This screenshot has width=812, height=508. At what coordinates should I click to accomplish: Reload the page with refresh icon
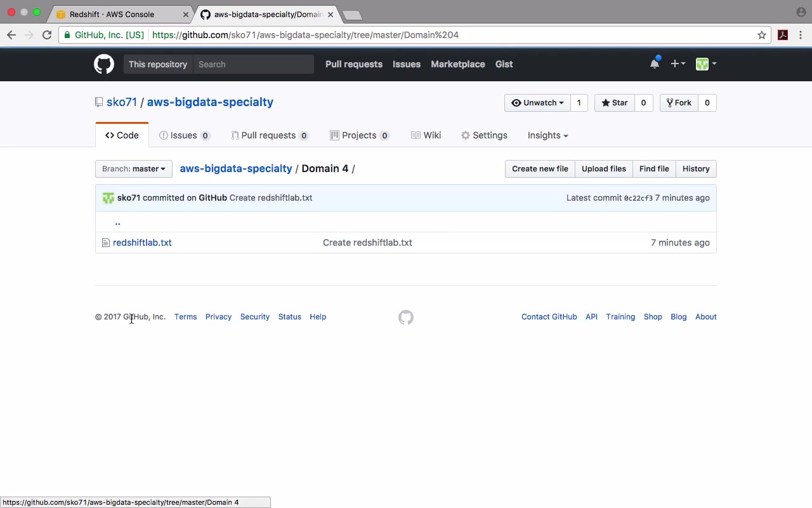pyautogui.click(x=47, y=35)
